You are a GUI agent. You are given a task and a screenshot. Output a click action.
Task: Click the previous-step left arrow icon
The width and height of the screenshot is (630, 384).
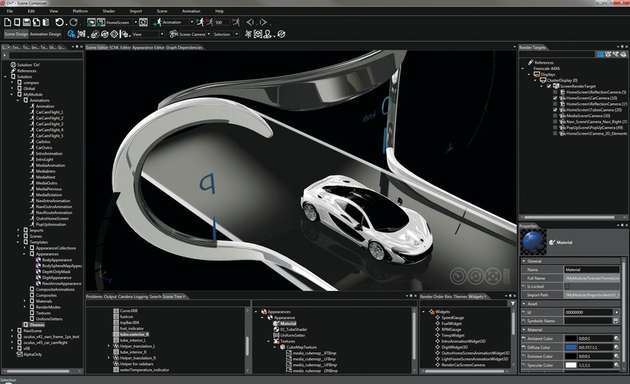tap(250, 22)
